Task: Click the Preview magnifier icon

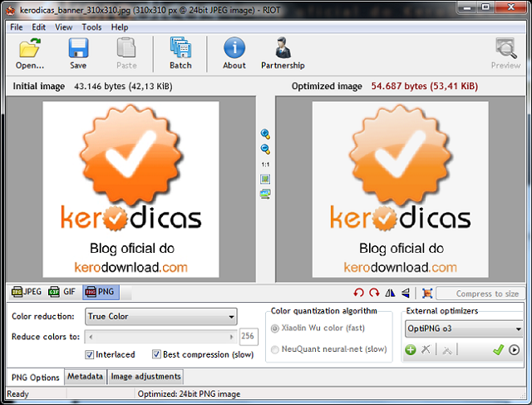Action: click(x=506, y=48)
